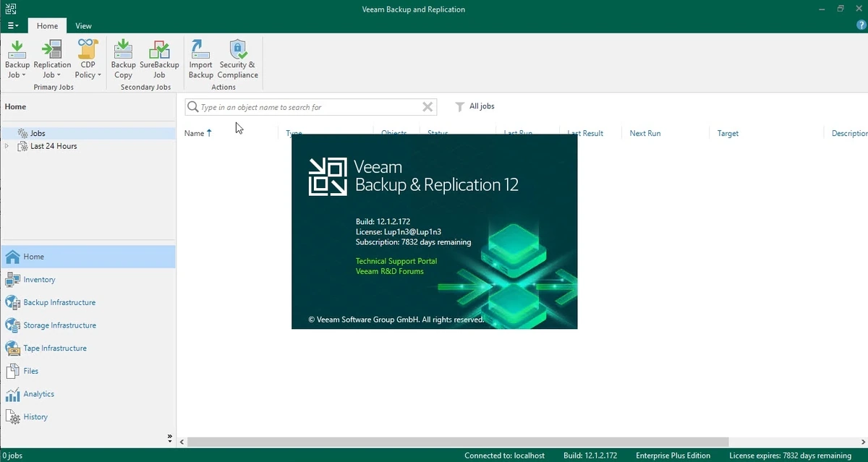
Task: Click the horizontal scrollbar left arrow
Action: tap(182, 441)
